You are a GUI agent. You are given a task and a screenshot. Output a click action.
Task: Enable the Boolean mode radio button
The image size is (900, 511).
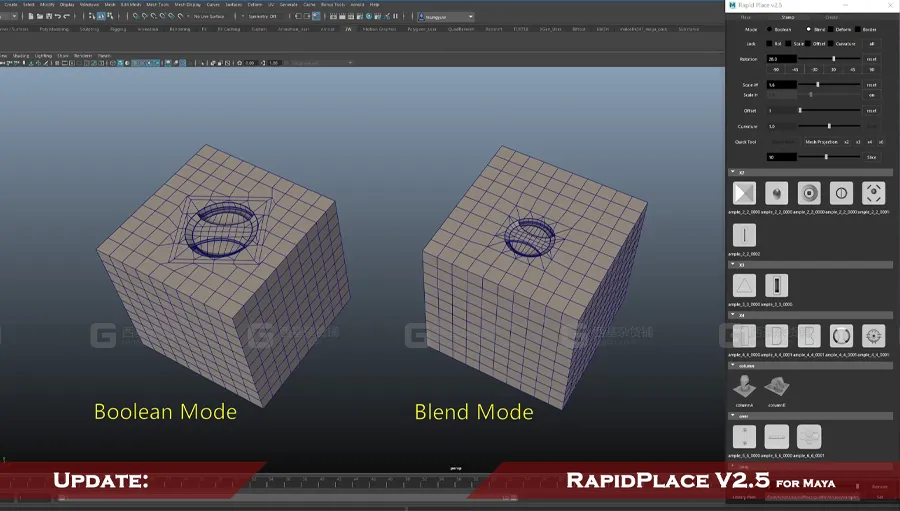tap(769, 29)
